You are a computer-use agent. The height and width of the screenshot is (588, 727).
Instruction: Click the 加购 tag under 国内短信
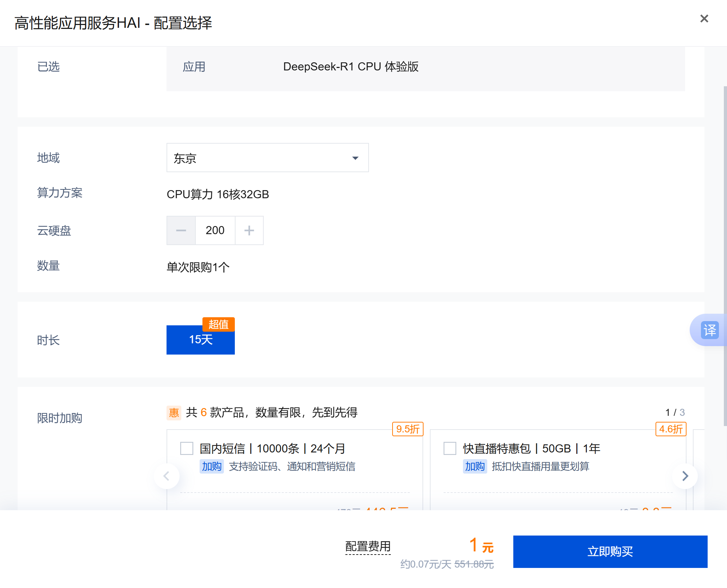tap(211, 467)
